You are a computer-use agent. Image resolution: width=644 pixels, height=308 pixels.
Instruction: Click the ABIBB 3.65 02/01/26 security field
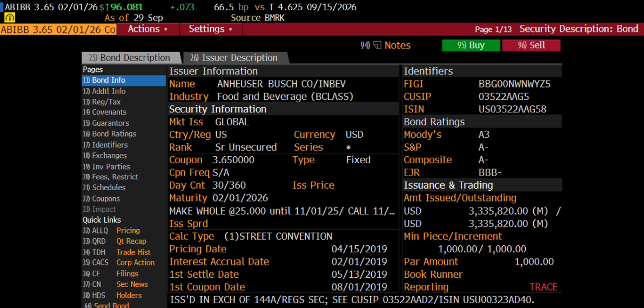point(58,30)
